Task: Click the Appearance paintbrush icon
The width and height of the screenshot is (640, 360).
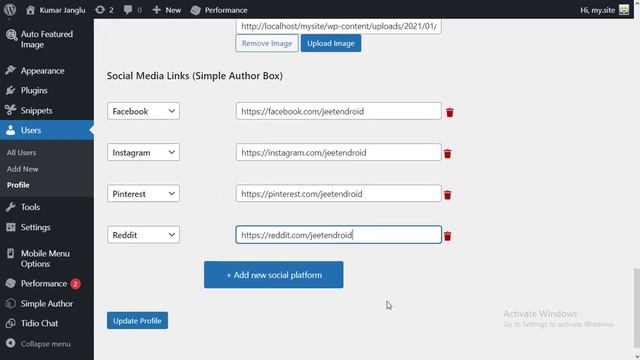Action: click(11, 70)
